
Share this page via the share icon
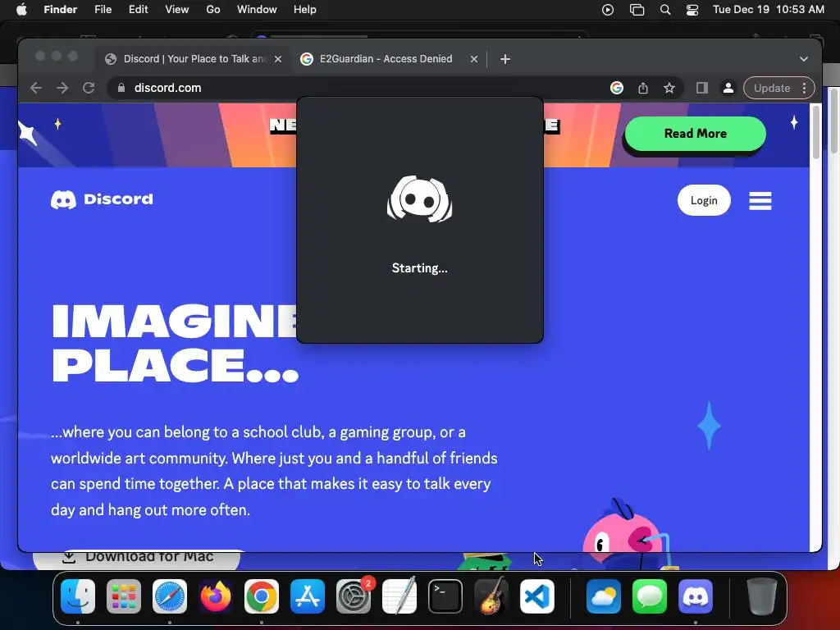[643, 88]
